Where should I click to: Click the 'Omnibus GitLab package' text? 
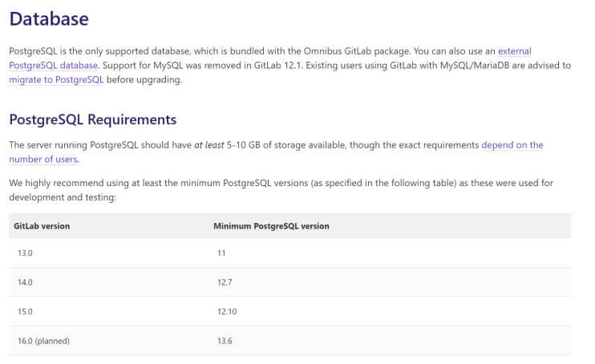pos(357,51)
